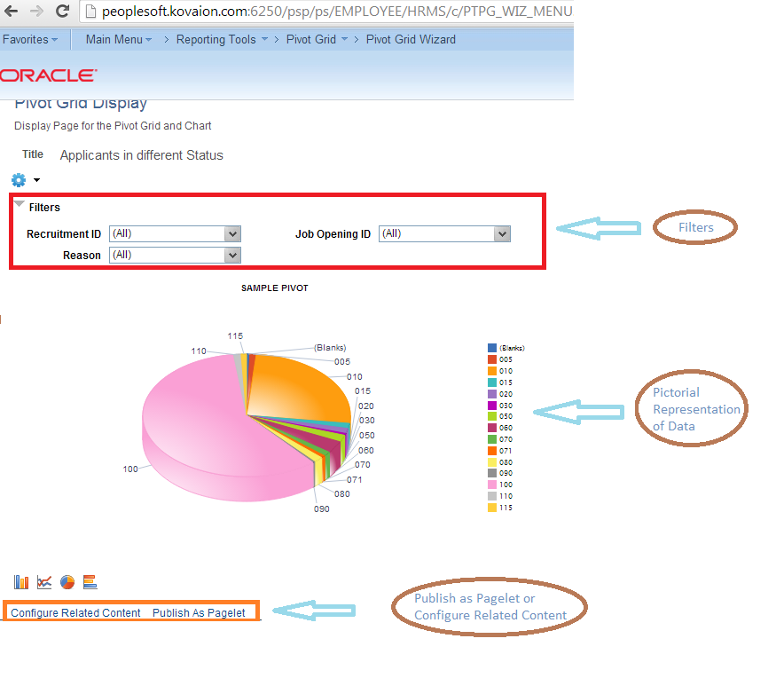Open the Main Menu breadcrumb
This screenshot has height=678, width=784.
(116, 39)
